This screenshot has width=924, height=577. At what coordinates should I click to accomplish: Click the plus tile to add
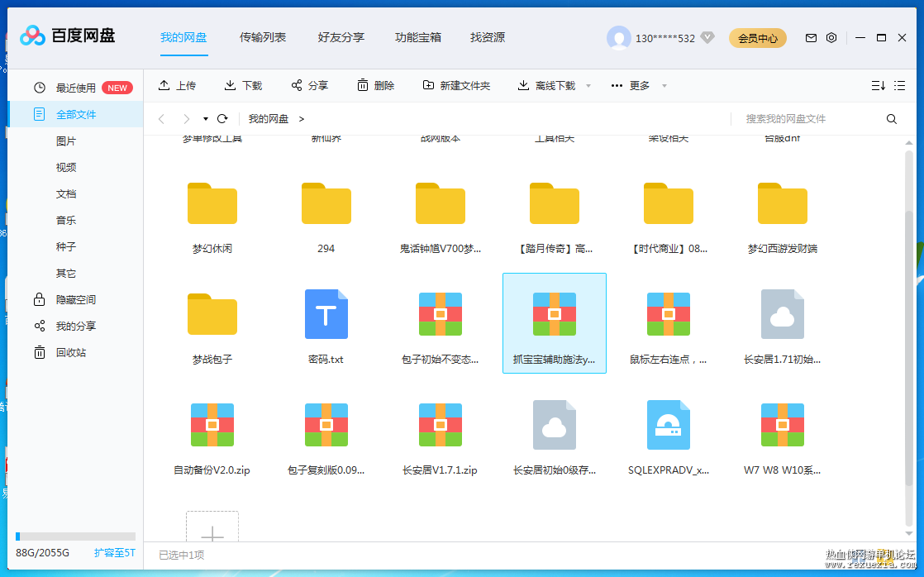(x=212, y=527)
